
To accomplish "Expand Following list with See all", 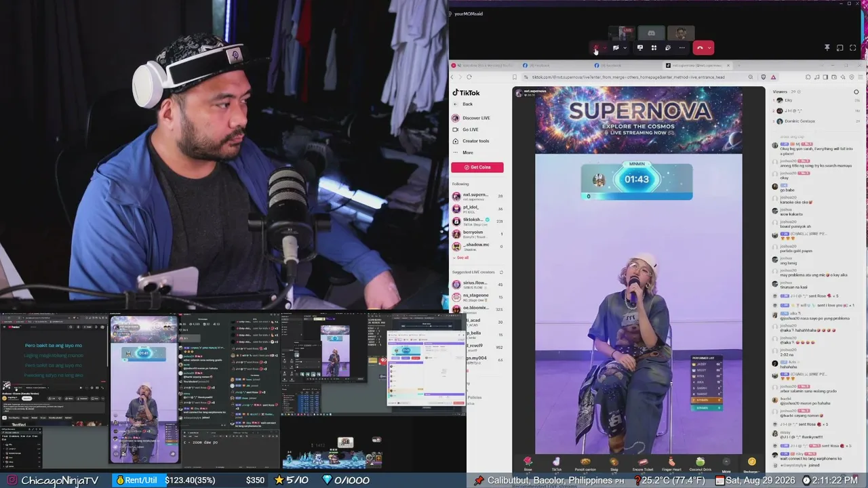I will 461,258.
